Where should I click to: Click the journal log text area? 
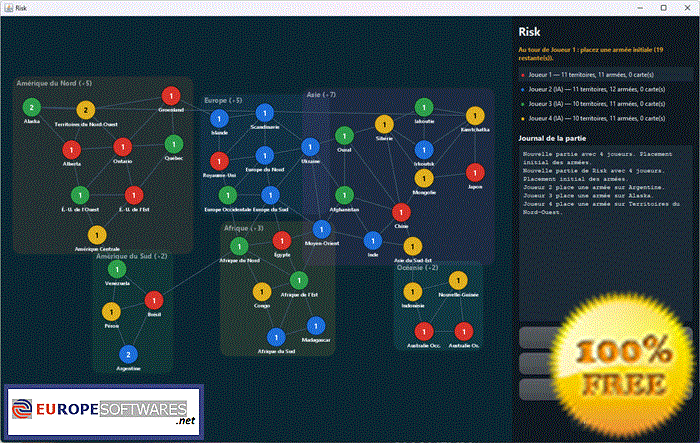click(x=605, y=232)
